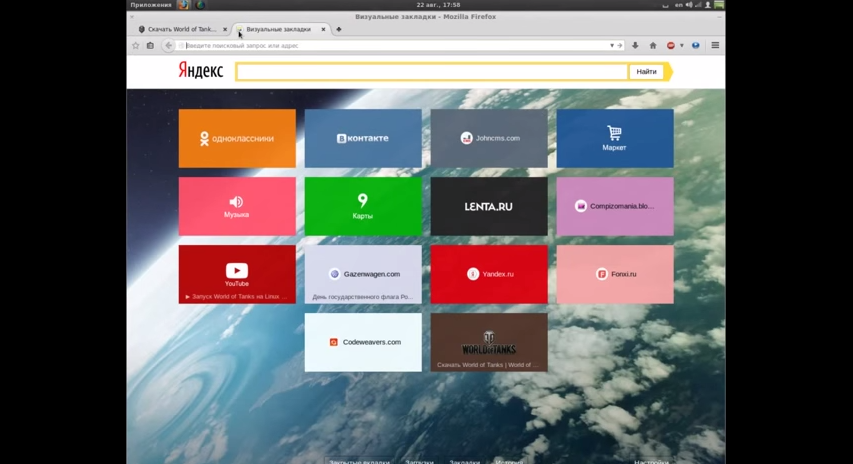This screenshot has height=464, width=853.
Task: Open the YouTube tile
Action: [x=237, y=274]
